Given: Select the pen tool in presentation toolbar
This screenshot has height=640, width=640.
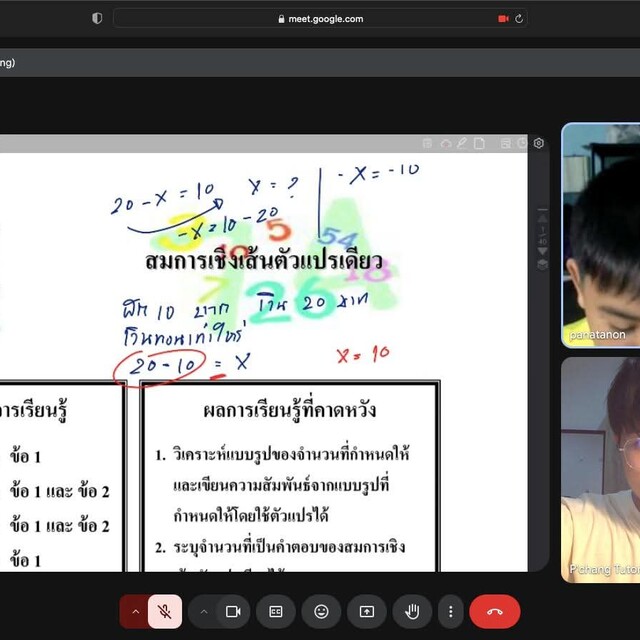Looking at the screenshot, I should (462, 143).
